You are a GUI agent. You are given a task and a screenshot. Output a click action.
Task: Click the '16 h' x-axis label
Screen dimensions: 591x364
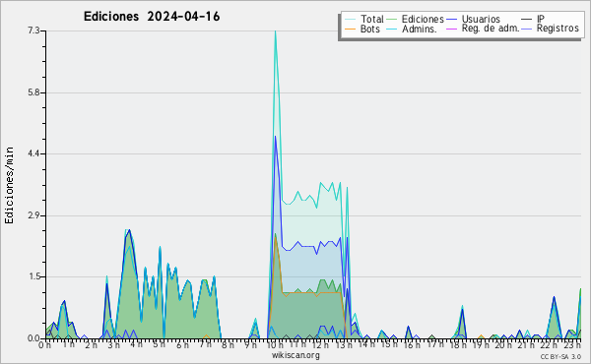click(x=412, y=345)
